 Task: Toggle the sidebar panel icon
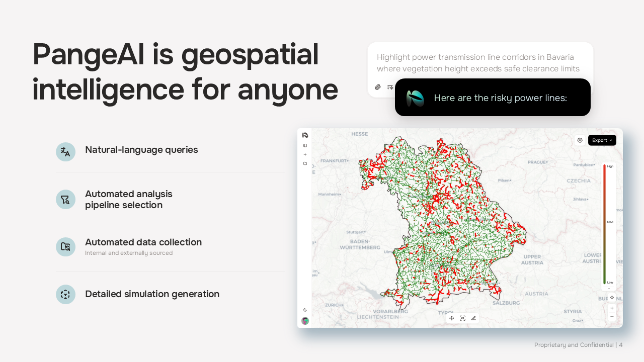point(305,145)
